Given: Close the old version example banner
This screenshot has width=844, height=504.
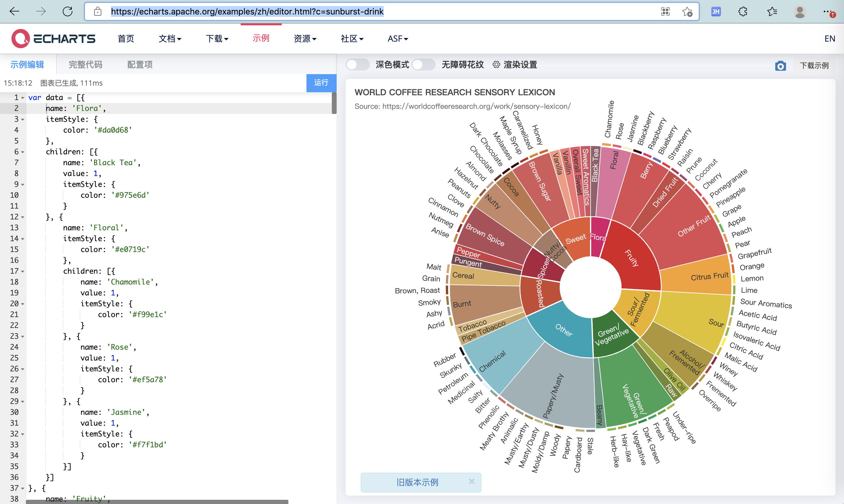Looking at the screenshot, I should 471,481.
